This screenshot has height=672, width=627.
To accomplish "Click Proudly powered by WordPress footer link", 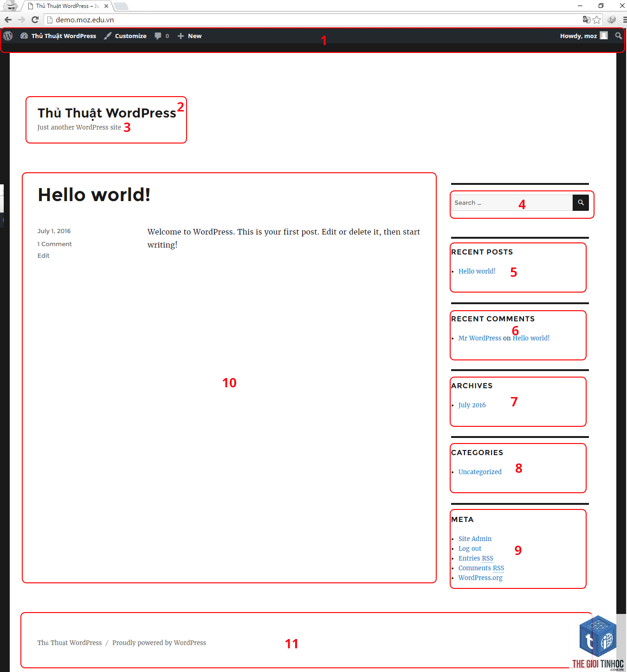I will click(159, 643).
